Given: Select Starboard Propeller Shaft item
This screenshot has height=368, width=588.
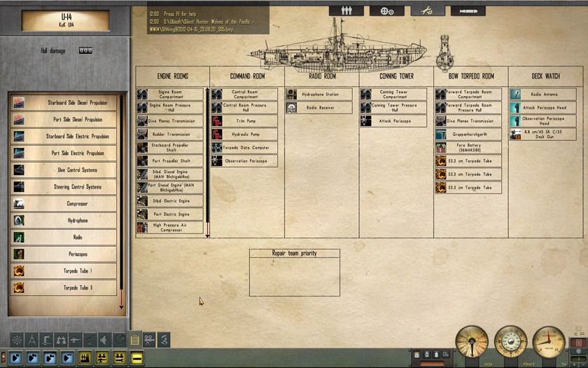Looking at the screenshot, I should point(170,148).
